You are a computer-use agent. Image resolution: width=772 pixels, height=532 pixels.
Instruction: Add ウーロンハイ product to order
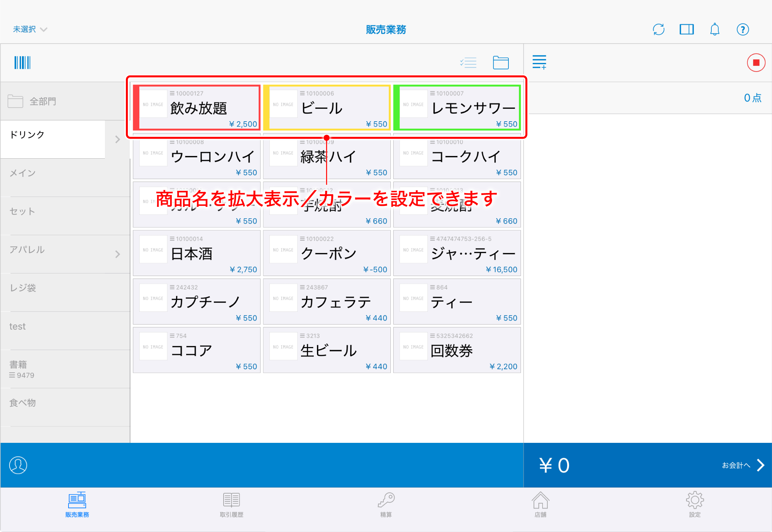197,156
